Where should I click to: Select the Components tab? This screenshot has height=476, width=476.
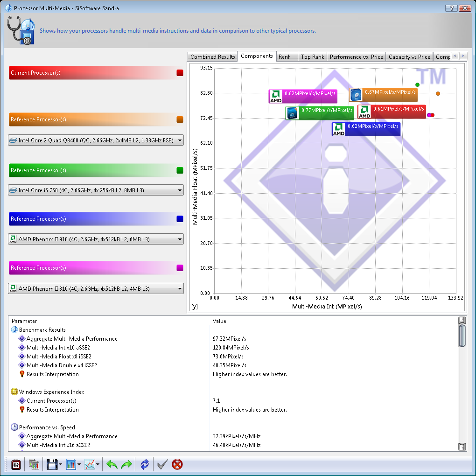pyautogui.click(x=257, y=56)
